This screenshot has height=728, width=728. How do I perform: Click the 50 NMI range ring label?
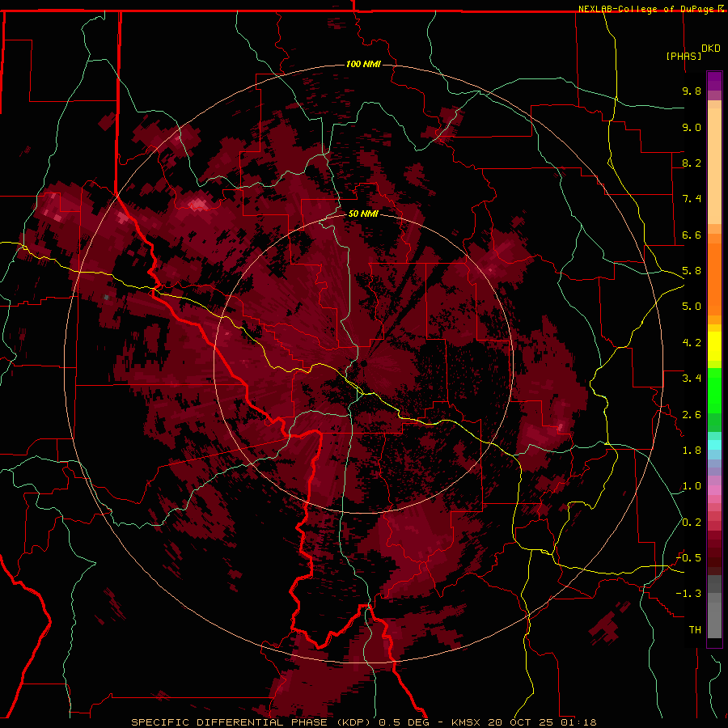[x=363, y=214]
